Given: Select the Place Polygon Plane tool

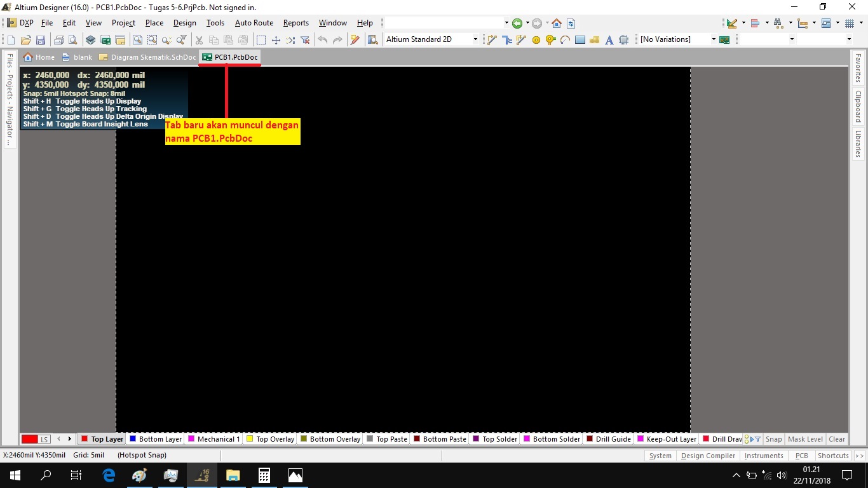Looking at the screenshot, I should coord(595,39).
